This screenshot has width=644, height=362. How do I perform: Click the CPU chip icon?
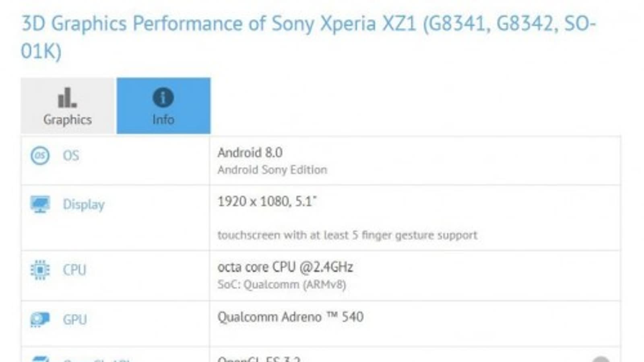click(40, 270)
